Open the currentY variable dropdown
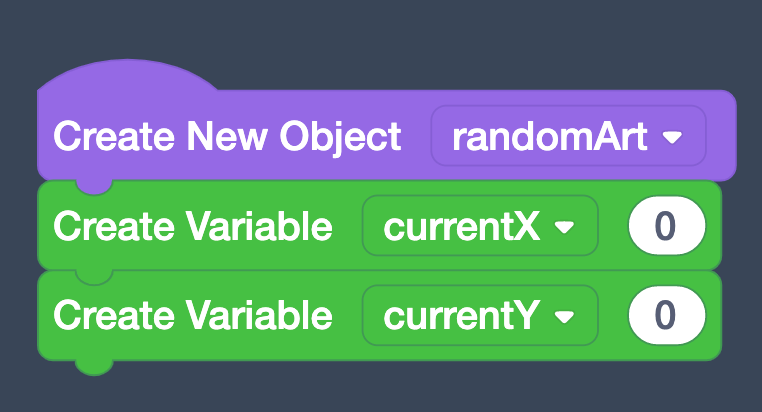 (479, 316)
